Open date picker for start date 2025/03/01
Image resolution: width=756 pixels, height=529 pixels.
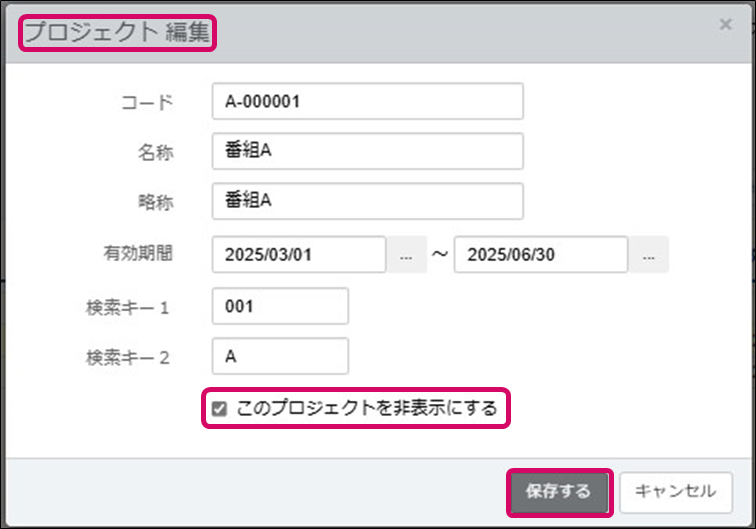coord(406,255)
